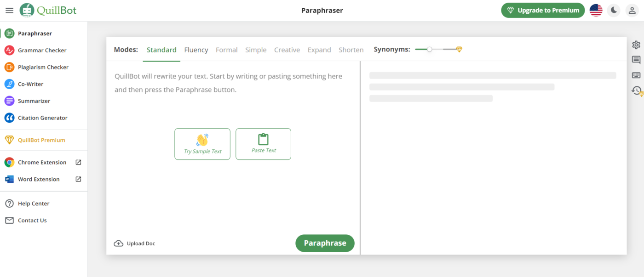The image size is (644, 277).
Task: Open the Grammar Checker icon
Action: (9, 51)
